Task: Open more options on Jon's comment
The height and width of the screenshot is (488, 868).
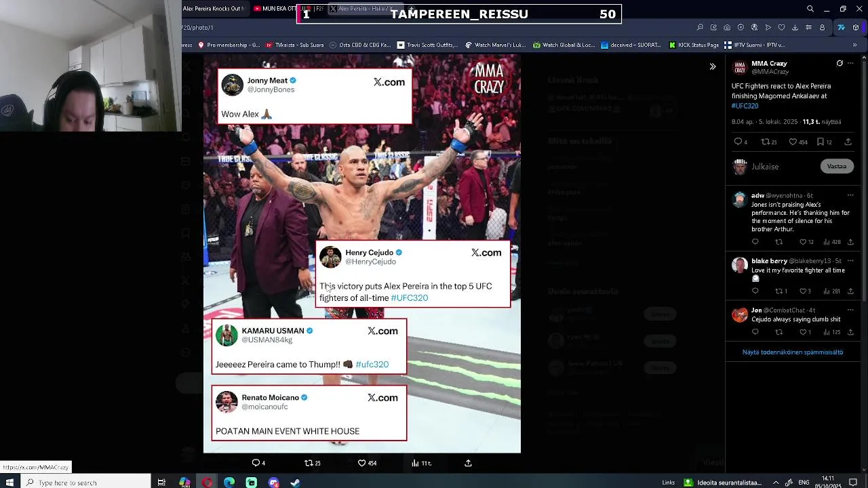Action: coord(850,310)
